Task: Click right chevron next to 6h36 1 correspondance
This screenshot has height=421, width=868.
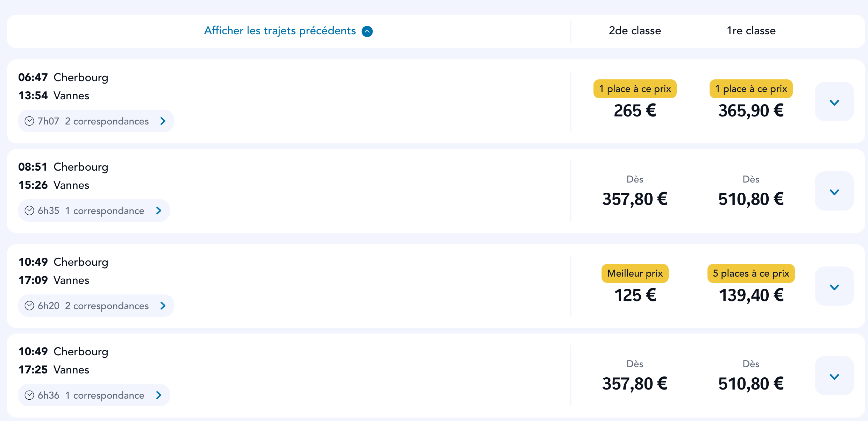Action: point(159,395)
